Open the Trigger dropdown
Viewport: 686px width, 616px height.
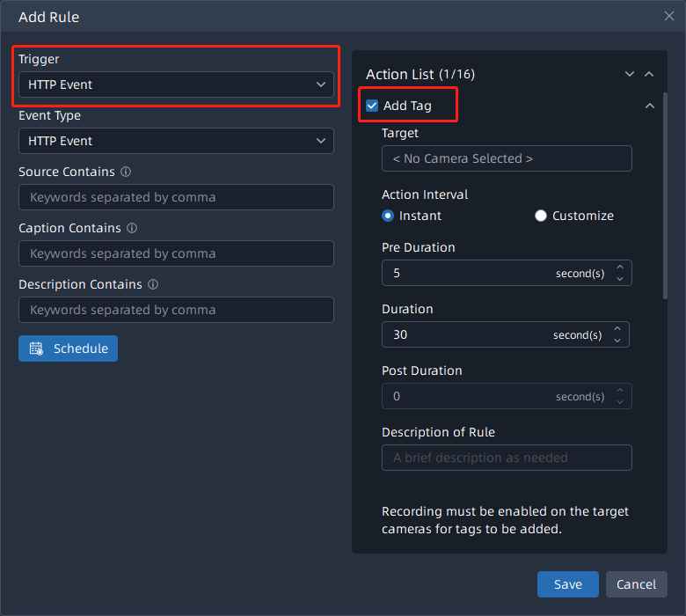click(176, 84)
